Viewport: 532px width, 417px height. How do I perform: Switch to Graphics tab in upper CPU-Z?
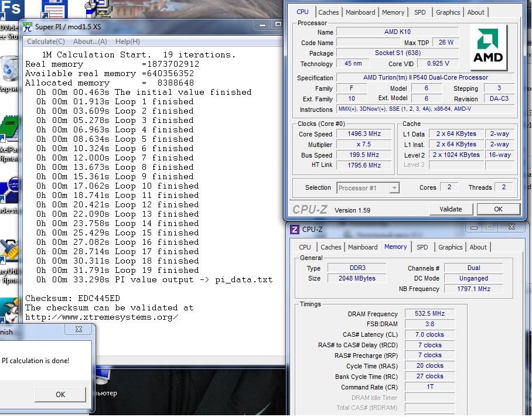448,12
